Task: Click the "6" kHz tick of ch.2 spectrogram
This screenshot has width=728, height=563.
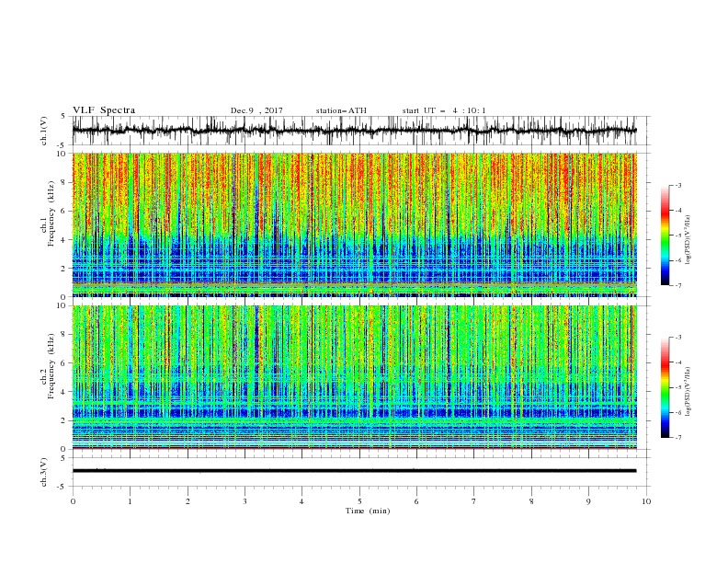Action: [x=64, y=363]
